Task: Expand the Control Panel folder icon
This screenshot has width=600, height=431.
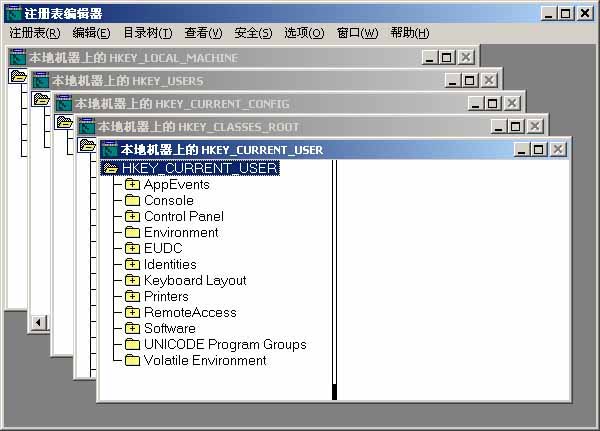Action: (132, 217)
